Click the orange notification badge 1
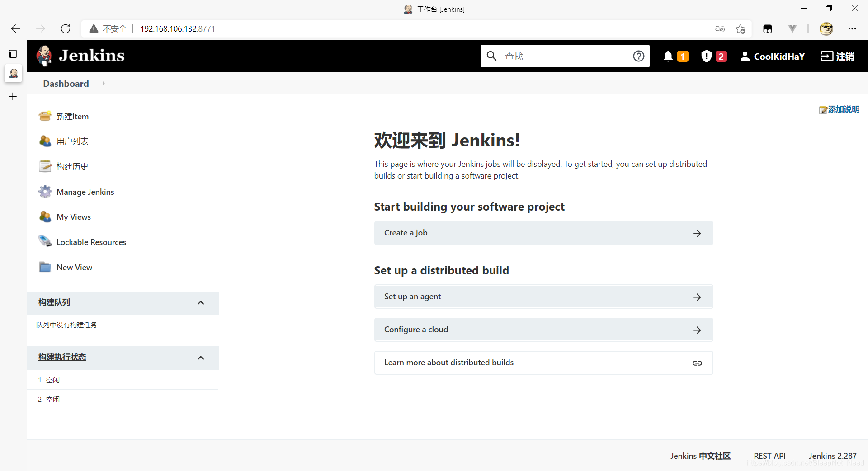Image resolution: width=868 pixels, height=471 pixels. click(x=683, y=56)
